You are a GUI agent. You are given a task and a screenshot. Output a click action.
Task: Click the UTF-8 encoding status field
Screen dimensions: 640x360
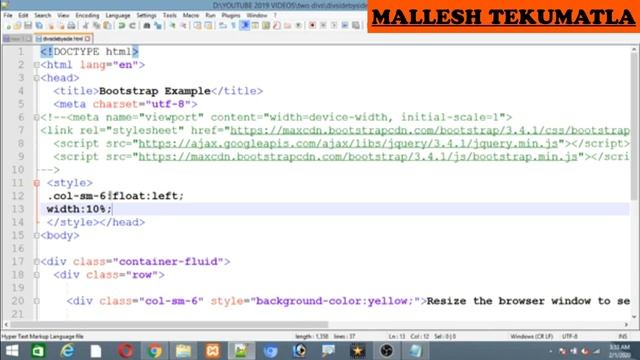[570, 336]
